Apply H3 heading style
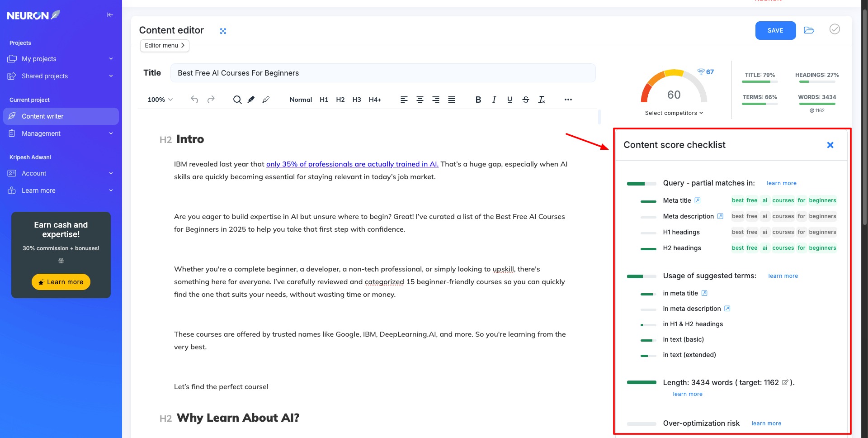This screenshot has width=868, height=438. 357,100
